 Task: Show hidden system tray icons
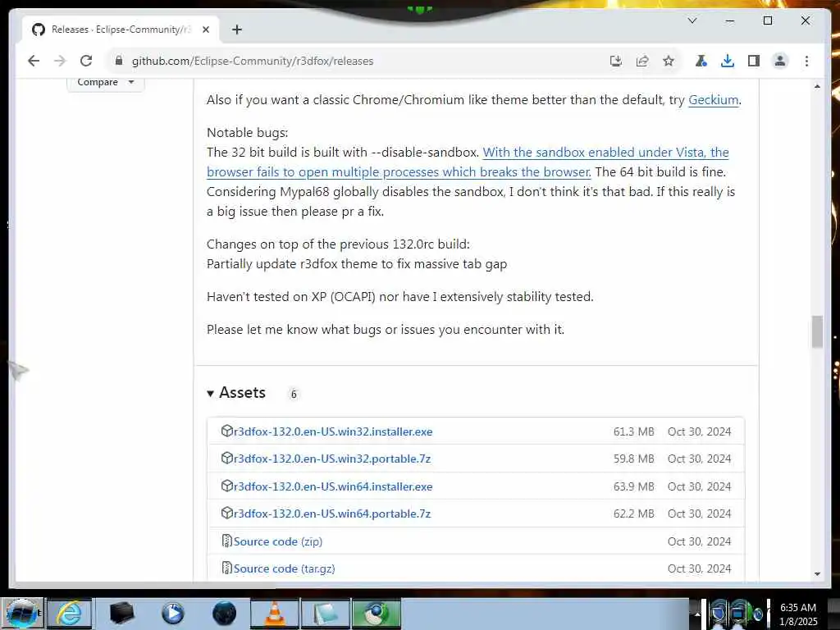click(x=697, y=614)
